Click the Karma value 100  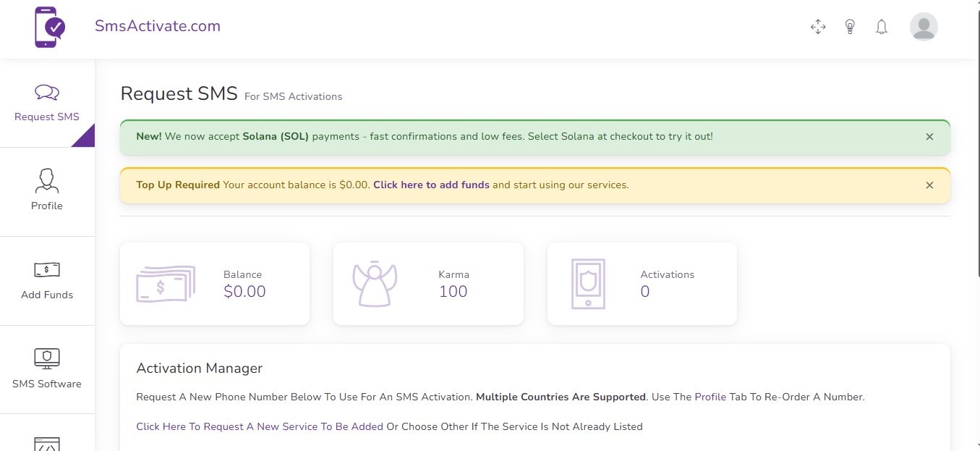click(453, 292)
